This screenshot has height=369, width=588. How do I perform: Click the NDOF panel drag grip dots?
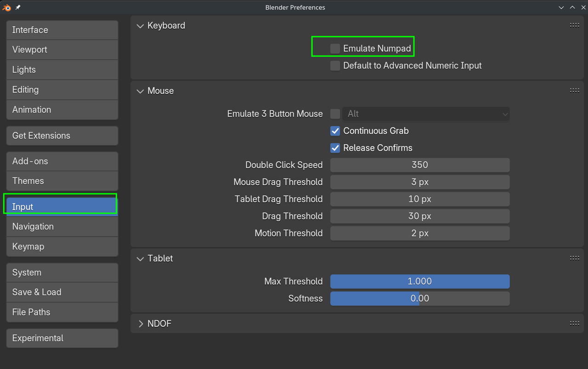tap(574, 324)
